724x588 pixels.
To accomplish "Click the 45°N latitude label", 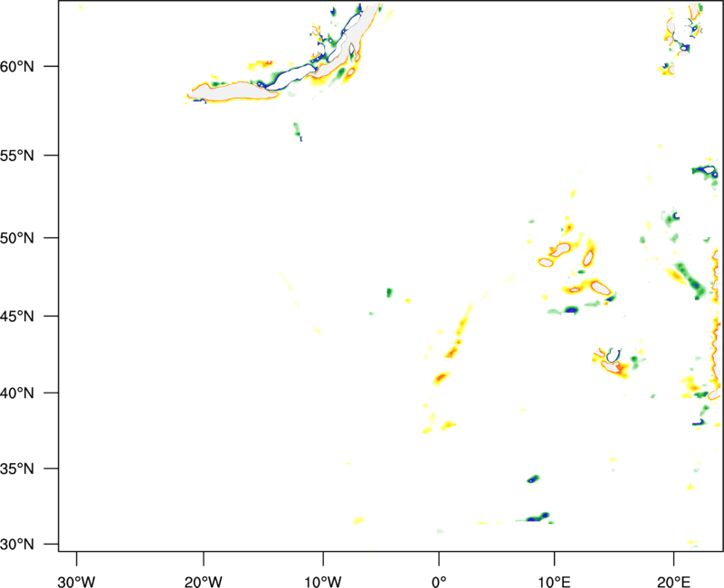I will (17, 316).
